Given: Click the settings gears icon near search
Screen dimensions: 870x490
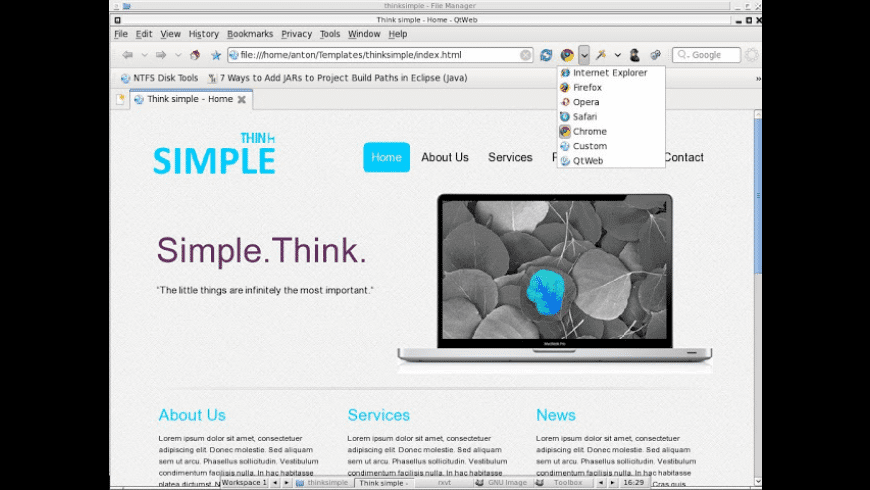Looking at the screenshot, I should [x=655, y=55].
